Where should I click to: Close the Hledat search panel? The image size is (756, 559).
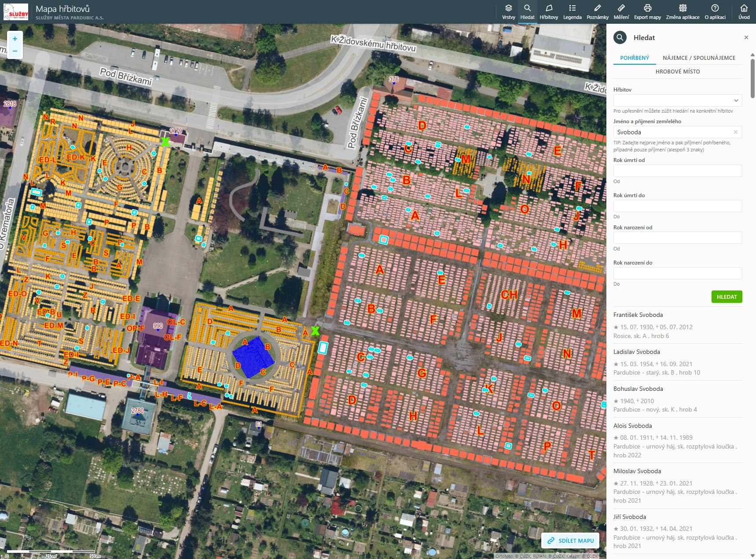(746, 37)
